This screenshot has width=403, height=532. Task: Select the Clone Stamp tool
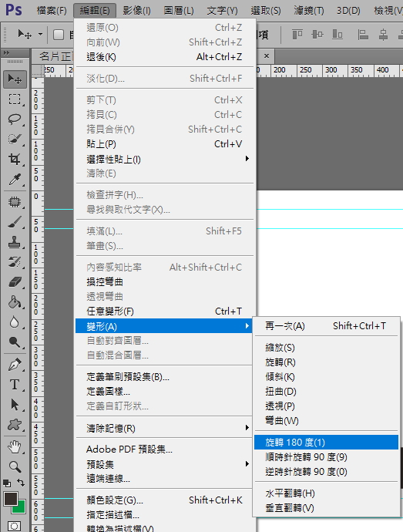15,242
